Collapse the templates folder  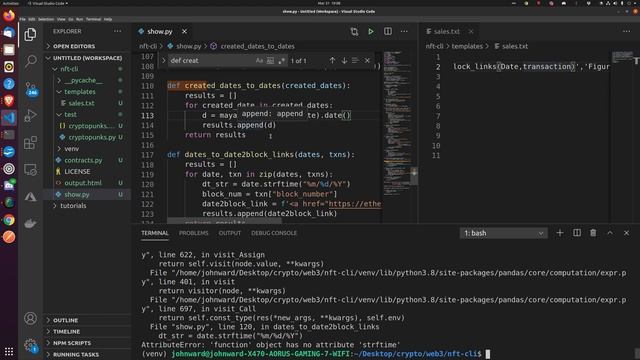87,92
